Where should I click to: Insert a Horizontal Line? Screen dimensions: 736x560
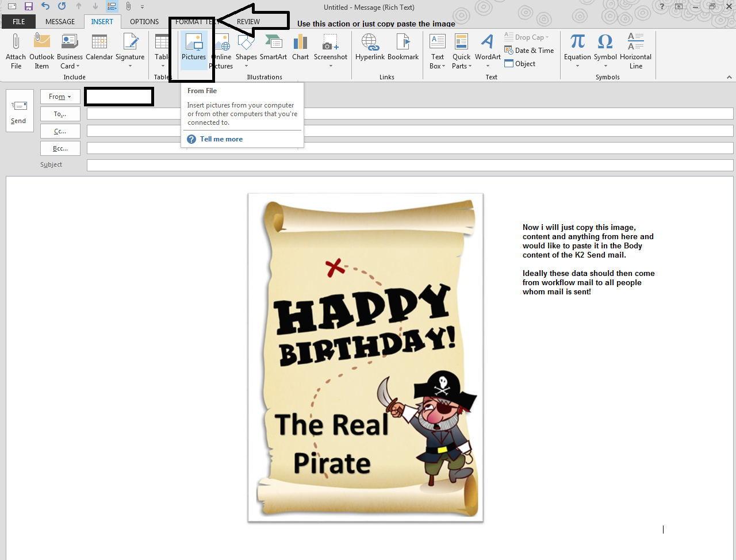point(636,51)
